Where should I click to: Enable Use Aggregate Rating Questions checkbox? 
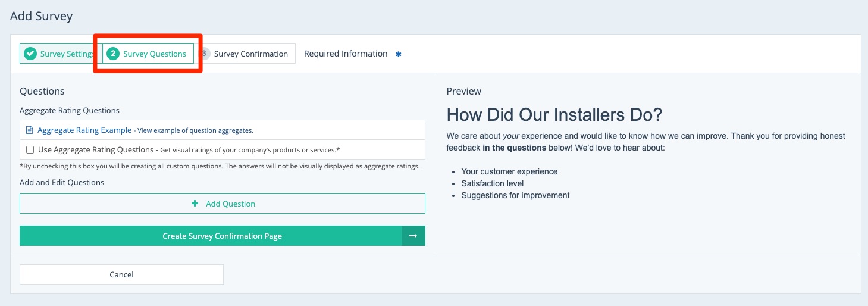click(30, 149)
